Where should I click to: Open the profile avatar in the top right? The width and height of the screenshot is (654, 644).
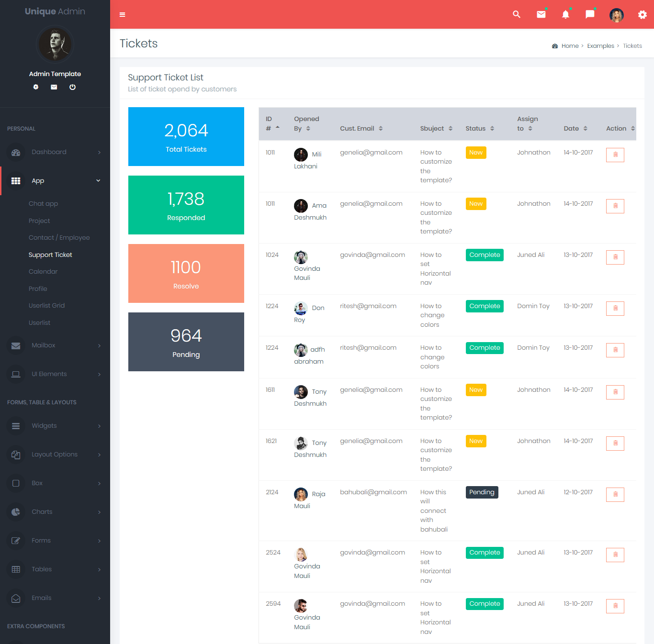click(617, 15)
